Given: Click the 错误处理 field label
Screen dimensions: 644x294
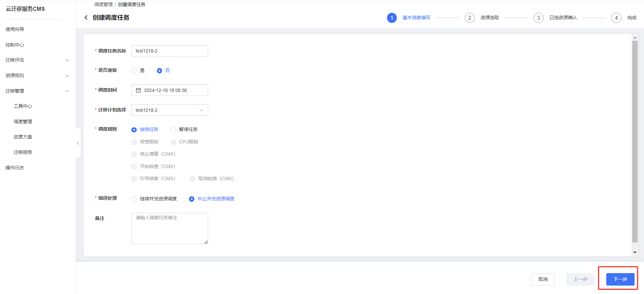Looking at the screenshot, I should point(107,198).
